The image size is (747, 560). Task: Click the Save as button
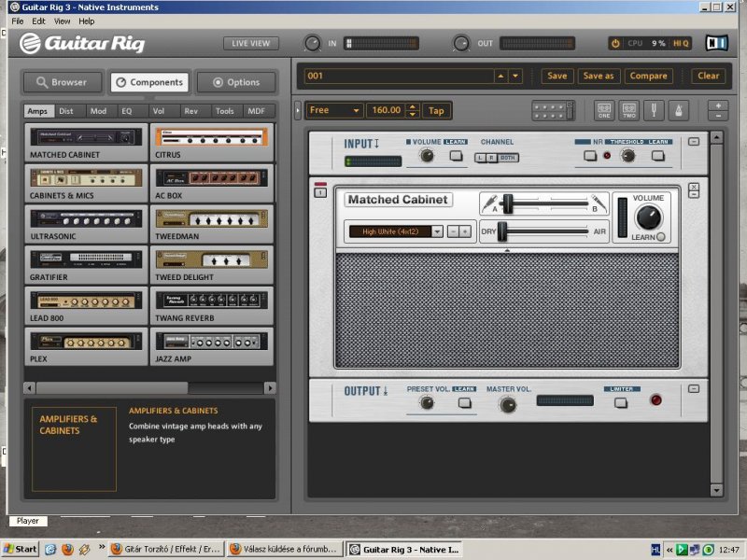click(x=599, y=76)
